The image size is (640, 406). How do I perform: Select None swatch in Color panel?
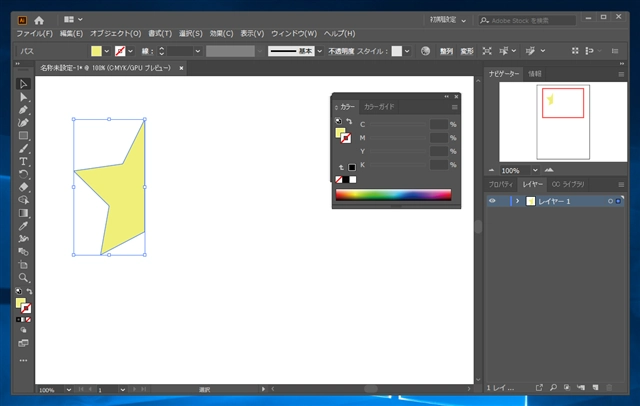pyautogui.click(x=339, y=180)
